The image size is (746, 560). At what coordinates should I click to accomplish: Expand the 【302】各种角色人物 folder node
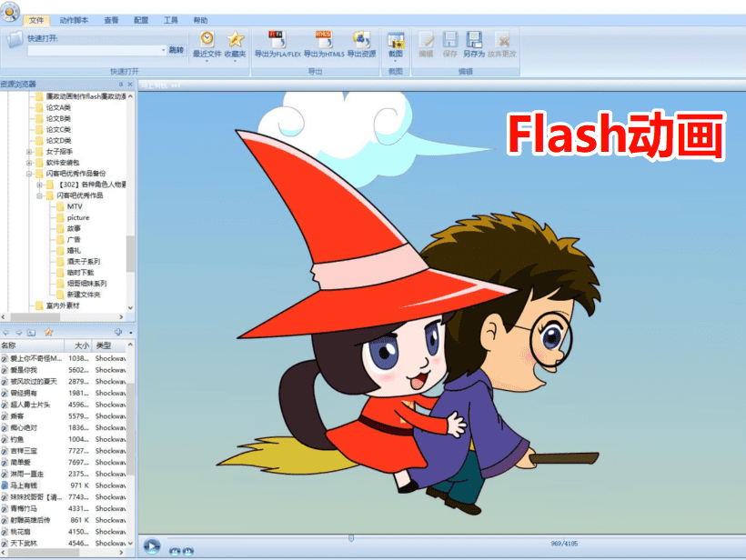tap(40, 185)
